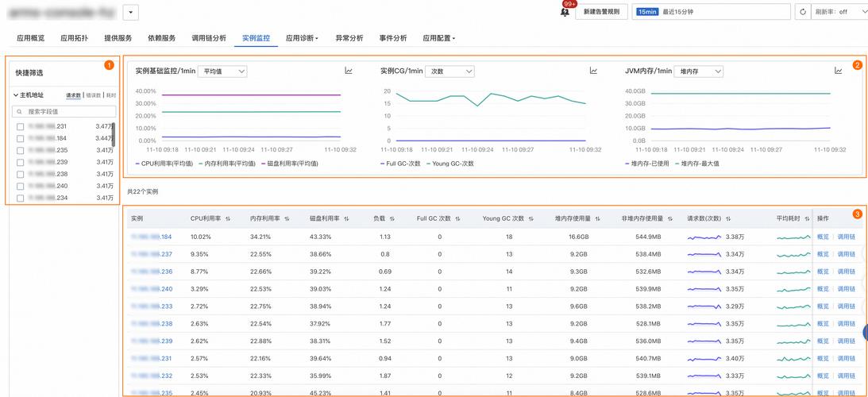
Task: Click the 搜索字段值 search input
Action: [x=65, y=111]
